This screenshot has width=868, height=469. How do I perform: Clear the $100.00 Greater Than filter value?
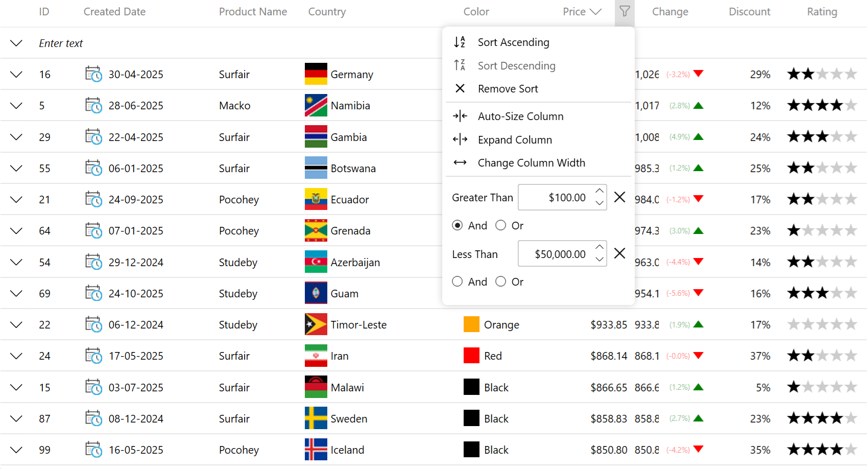619,197
